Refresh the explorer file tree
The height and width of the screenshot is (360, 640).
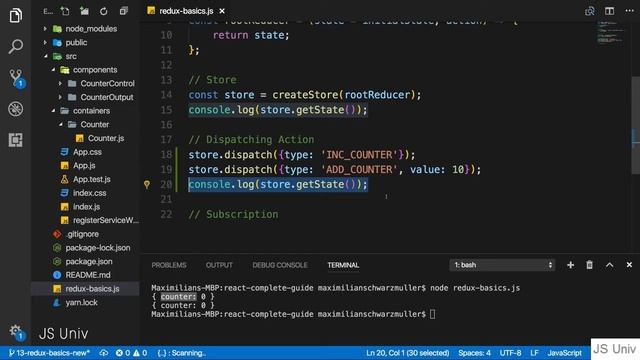[x=104, y=11]
